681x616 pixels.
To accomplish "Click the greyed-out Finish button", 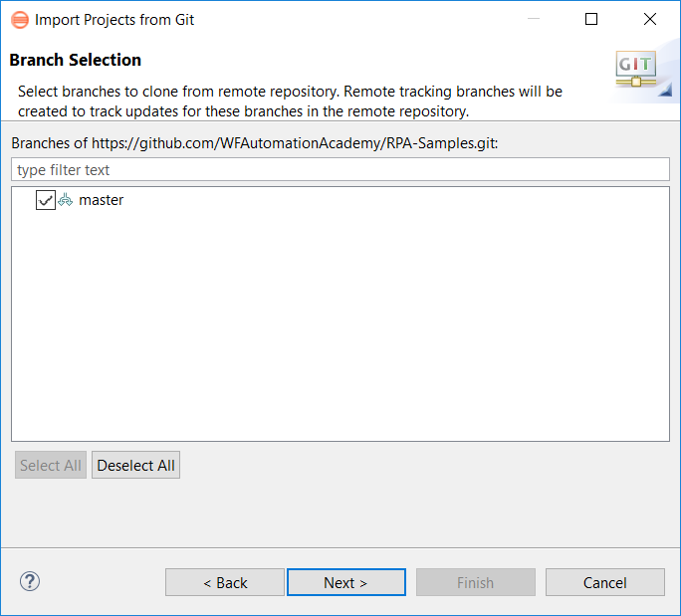I will point(476,582).
